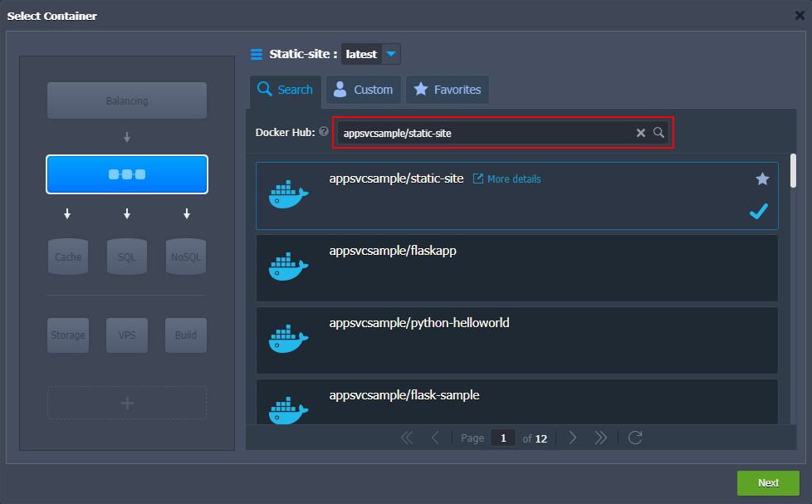
Task: Click the Next button
Action: point(768,482)
